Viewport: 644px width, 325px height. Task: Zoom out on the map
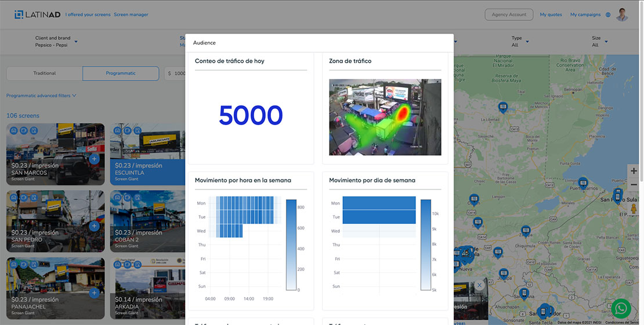point(634,184)
